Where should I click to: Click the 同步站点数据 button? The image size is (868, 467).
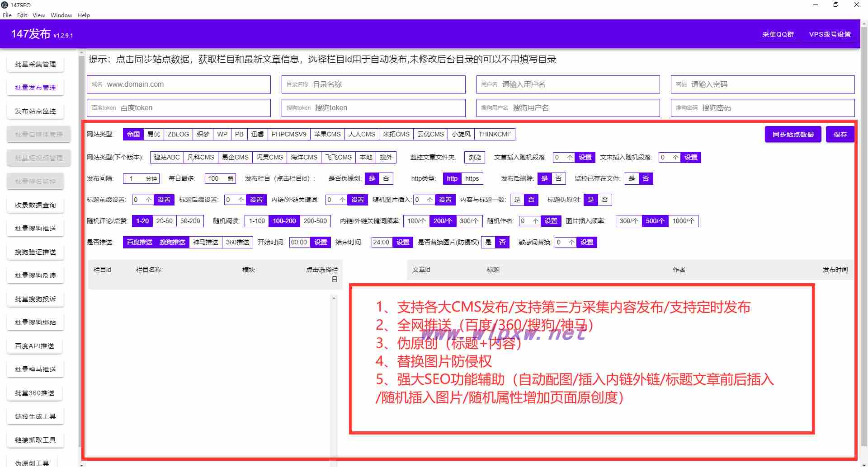(x=793, y=135)
